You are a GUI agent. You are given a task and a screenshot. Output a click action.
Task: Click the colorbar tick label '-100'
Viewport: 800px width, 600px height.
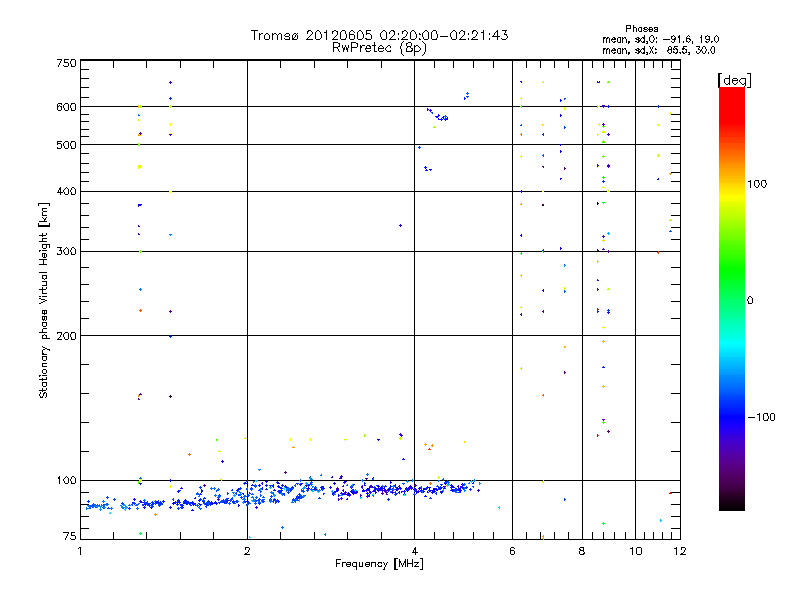[761, 417]
